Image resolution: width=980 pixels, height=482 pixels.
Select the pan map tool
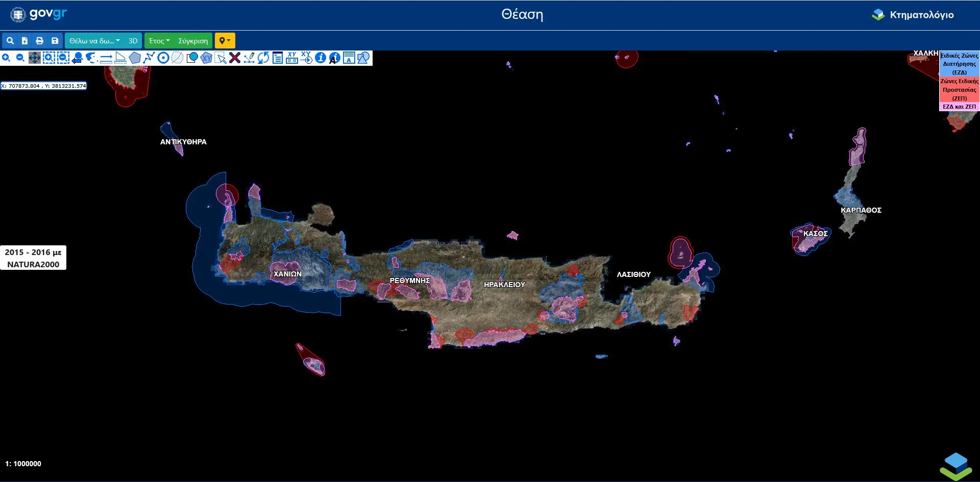click(x=35, y=58)
